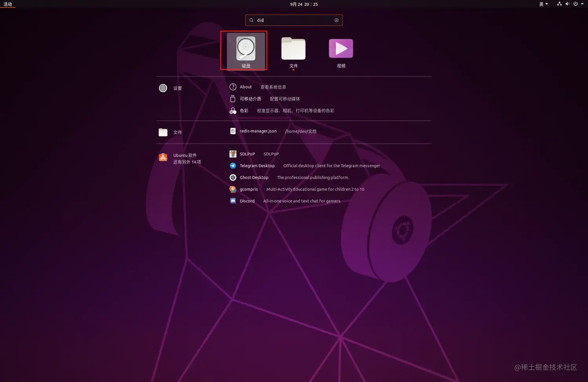
Task: Open the redis-manager.json file icon
Action: [x=233, y=131]
